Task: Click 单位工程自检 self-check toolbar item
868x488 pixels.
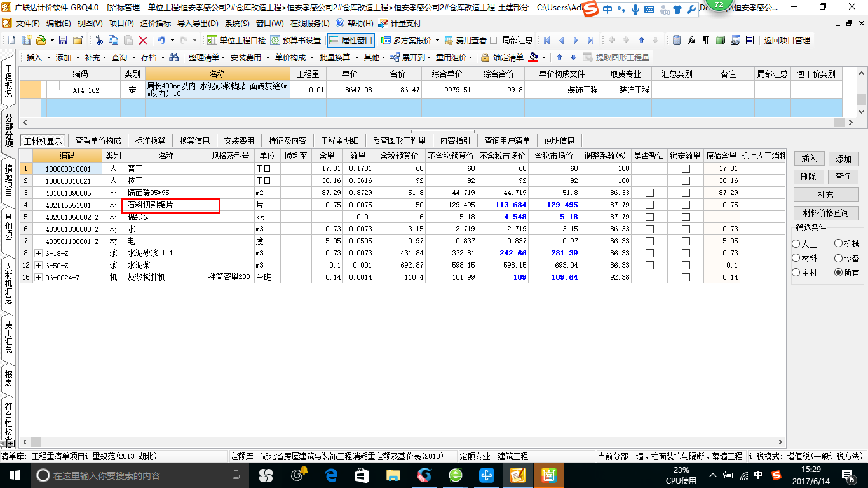Action: pyautogui.click(x=237, y=40)
